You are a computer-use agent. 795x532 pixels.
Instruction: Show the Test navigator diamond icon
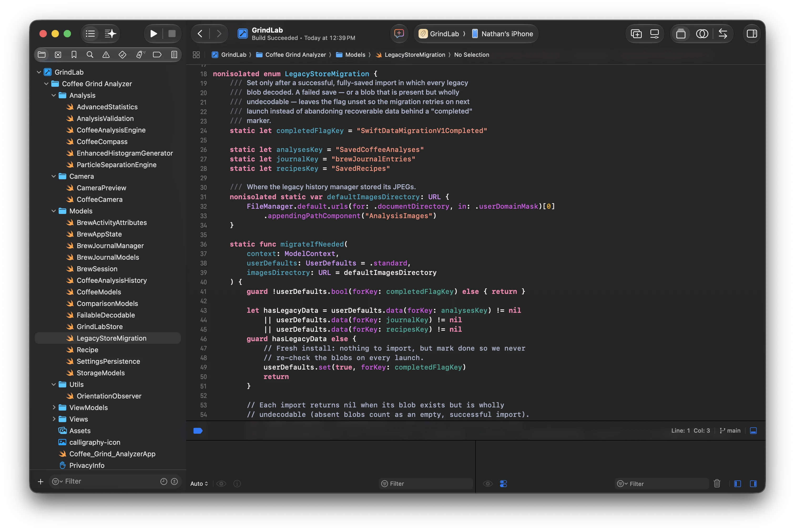pyautogui.click(x=123, y=55)
